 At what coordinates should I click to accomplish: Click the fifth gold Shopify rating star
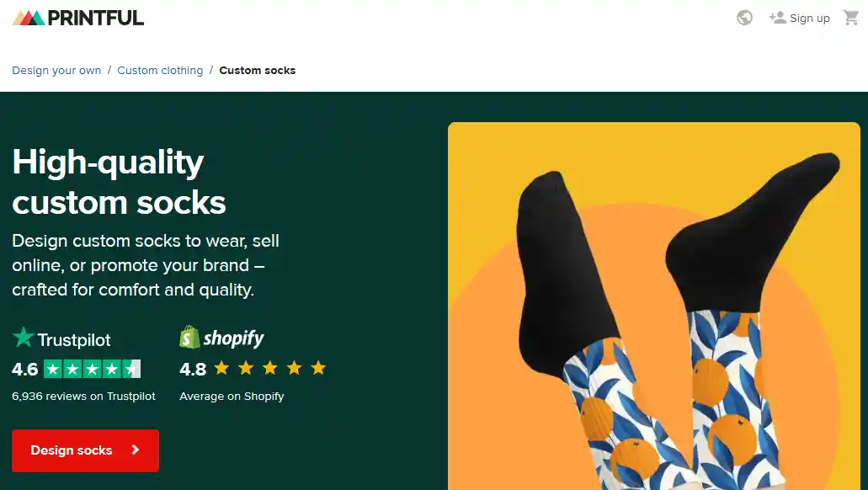click(x=318, y=367)
